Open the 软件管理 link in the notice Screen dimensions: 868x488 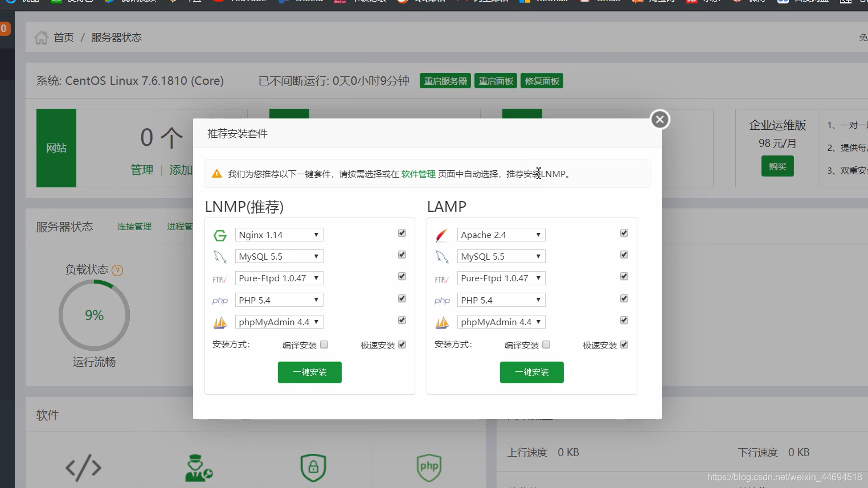coord(419,174)
